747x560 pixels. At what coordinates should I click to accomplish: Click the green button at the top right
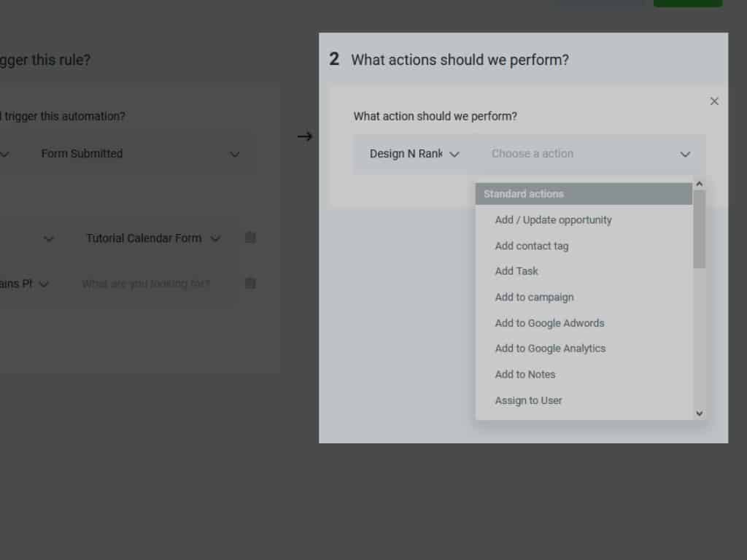click(x=687, y=3)
